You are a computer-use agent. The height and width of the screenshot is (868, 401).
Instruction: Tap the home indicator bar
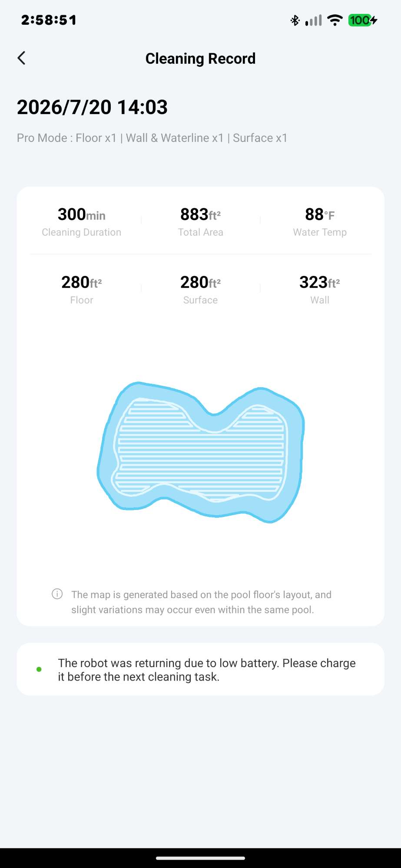point(200,858)
